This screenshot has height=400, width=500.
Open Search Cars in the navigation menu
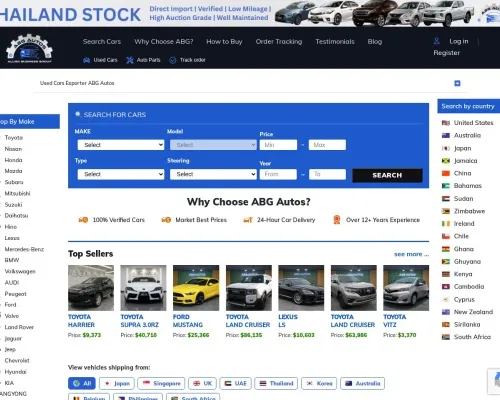[102, 42]
